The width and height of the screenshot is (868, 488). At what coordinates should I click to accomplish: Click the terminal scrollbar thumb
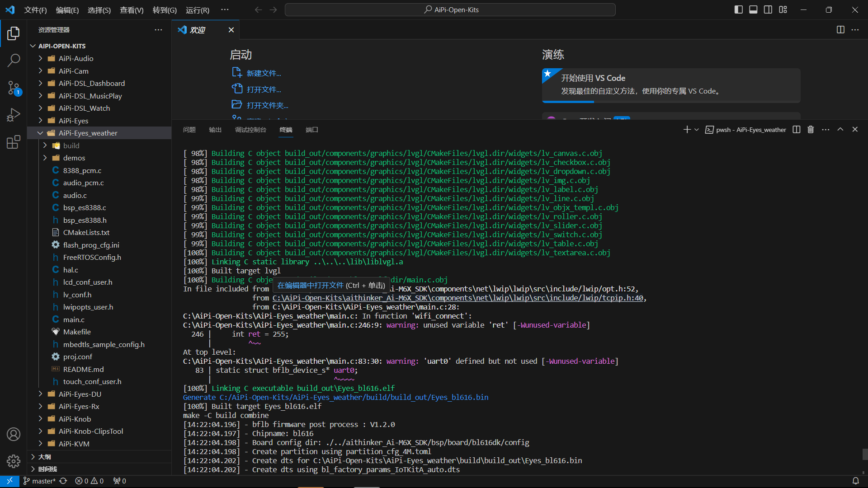click(864, 454)
